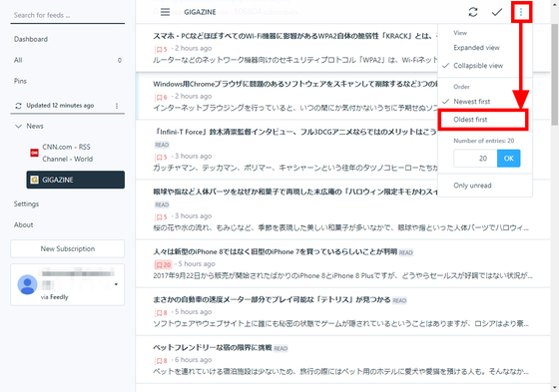Open the Infini-T Force interview article
Image resolution: width=559 pixels, height=392 pixels.
pos(295,132)
